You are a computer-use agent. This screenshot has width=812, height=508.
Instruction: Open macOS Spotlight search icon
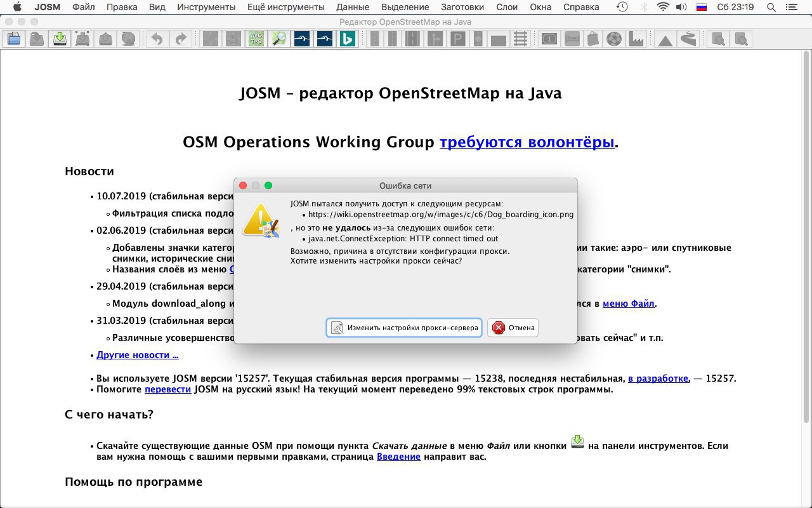(771, 7)
